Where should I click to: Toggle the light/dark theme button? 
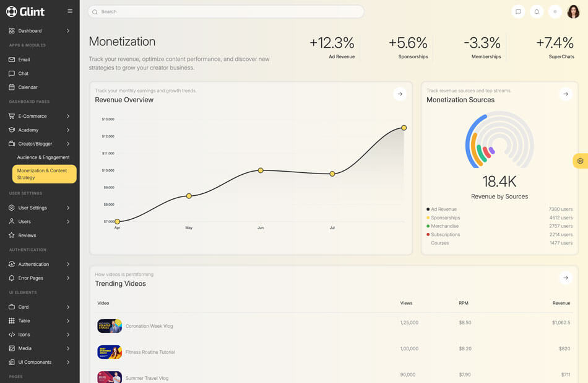[x=555, y=12]
